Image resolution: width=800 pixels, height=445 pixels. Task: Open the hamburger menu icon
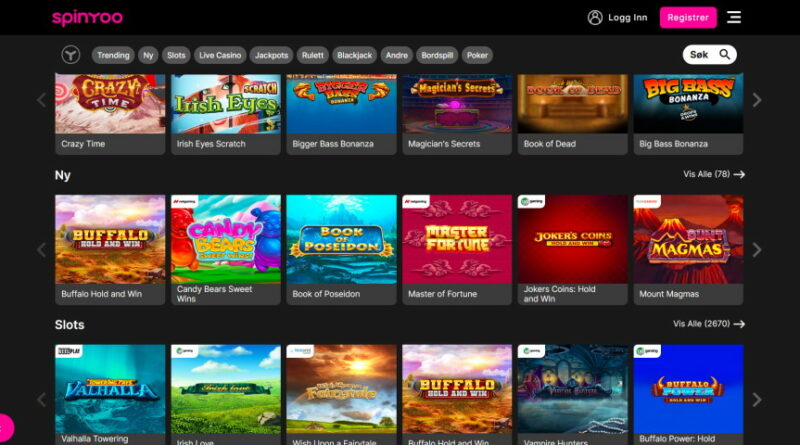pyautogui.click(x=734, y=17)
